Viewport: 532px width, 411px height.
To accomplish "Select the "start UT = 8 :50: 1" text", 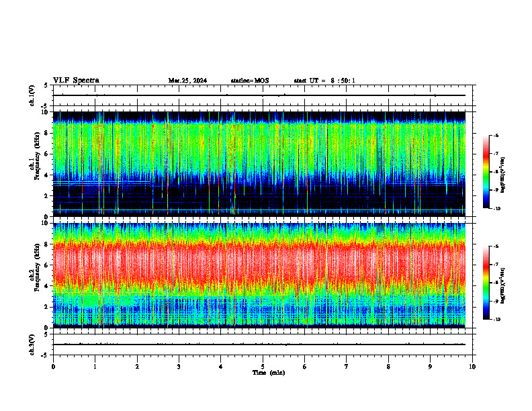I will (x=324, y=81).
